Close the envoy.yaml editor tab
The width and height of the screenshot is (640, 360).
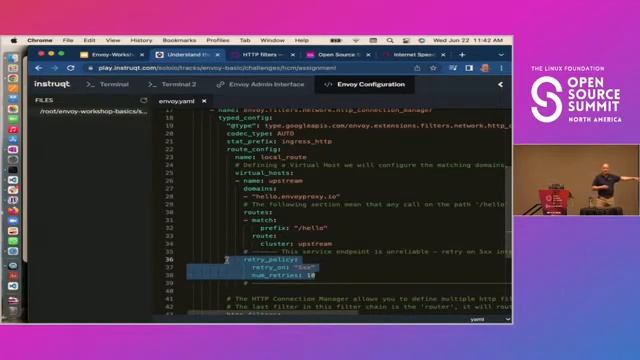point(204,101)
